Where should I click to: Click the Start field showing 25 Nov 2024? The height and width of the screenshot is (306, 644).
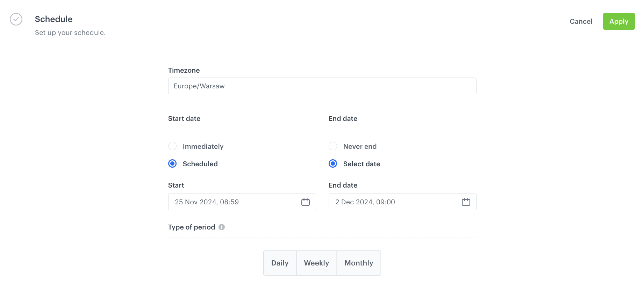[234, 202]
